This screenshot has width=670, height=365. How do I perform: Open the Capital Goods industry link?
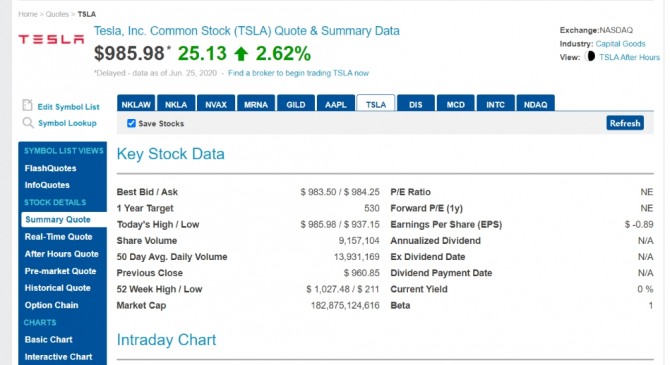(x=620, y=44)
